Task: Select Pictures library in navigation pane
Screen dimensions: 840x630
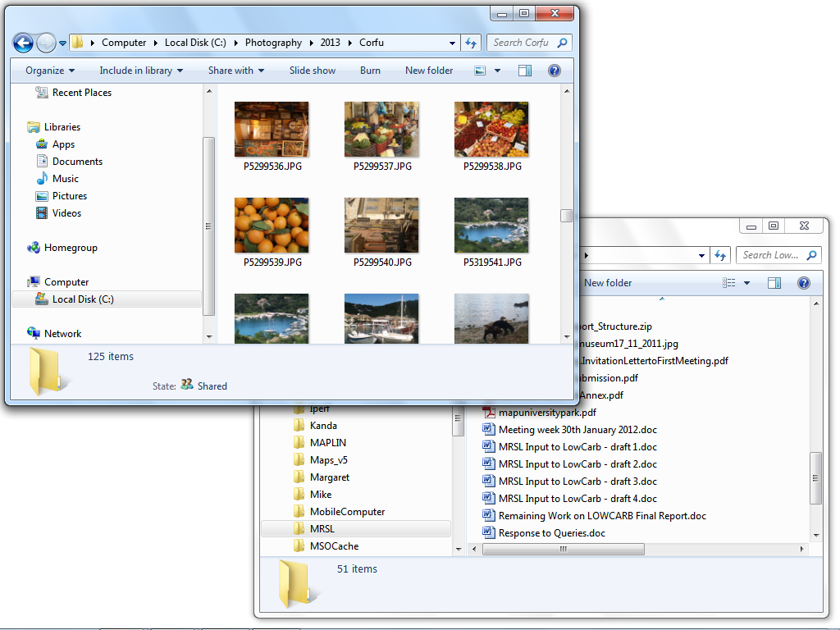Action: click(70, 196)
